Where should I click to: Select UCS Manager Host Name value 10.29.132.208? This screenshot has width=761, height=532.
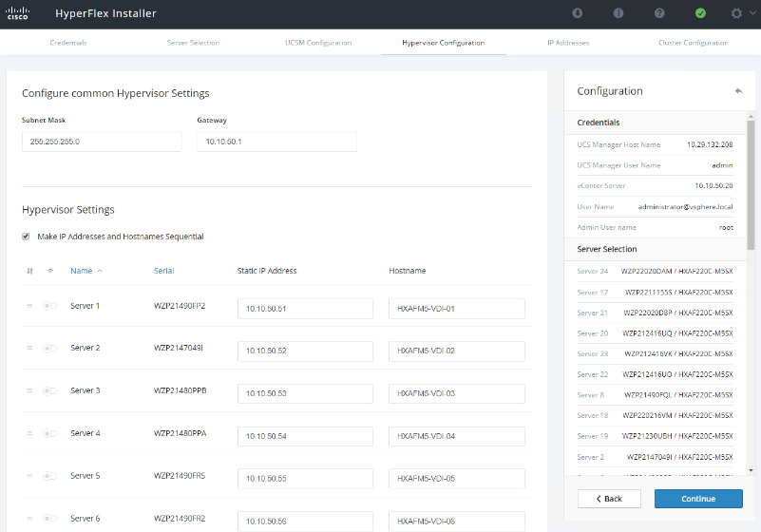tap(710, 144)
